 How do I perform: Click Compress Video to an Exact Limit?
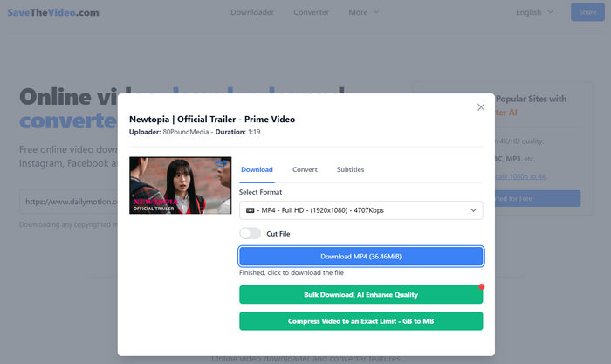360,321
